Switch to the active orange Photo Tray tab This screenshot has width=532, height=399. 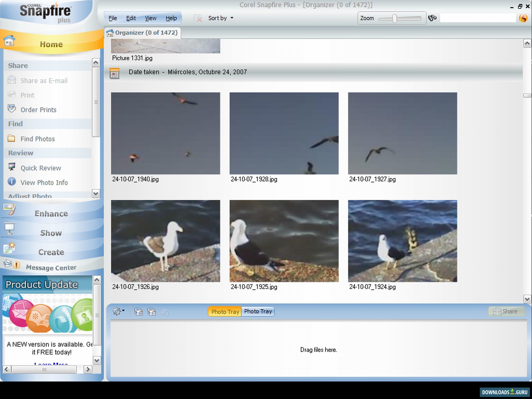(x=224, y=311)
